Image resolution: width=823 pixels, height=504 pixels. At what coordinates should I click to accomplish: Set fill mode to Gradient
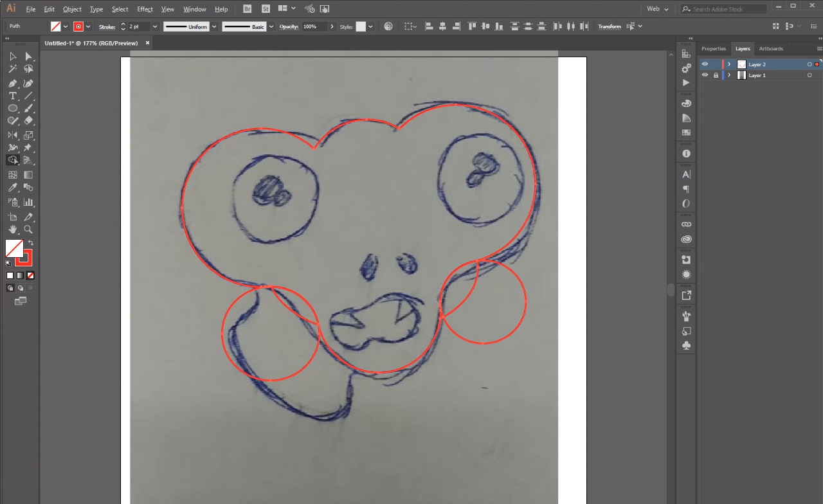[21, 275]
